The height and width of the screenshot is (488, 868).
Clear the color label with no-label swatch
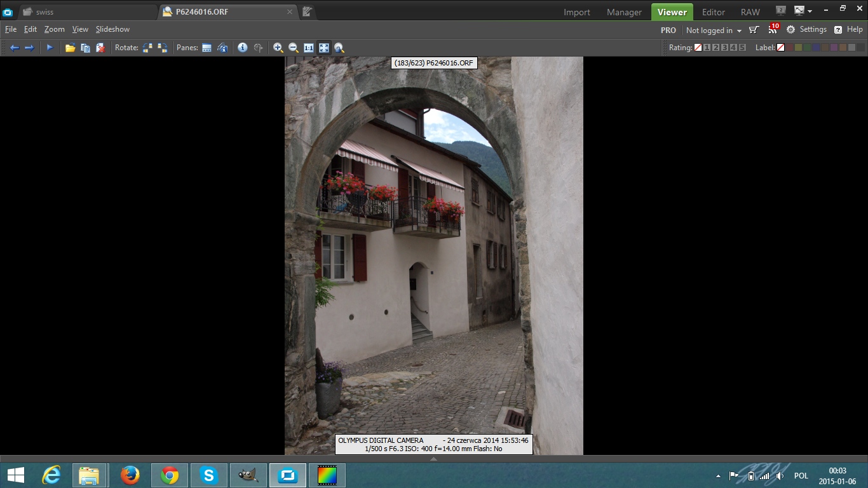click(780, 48)
